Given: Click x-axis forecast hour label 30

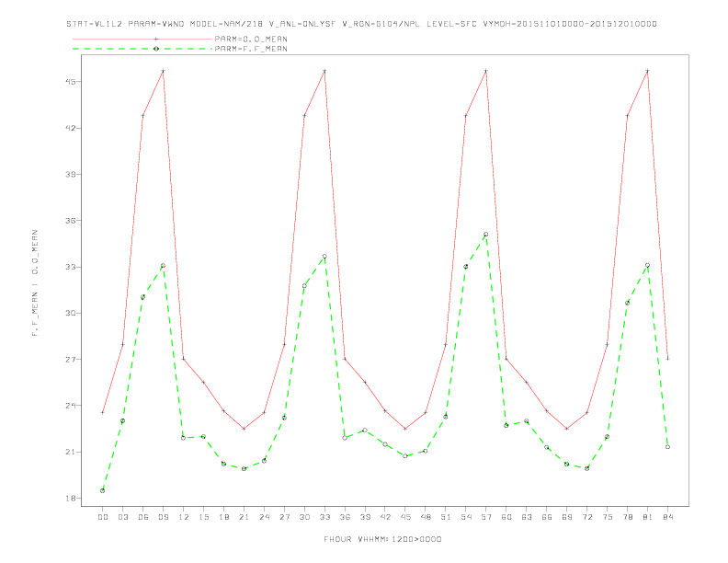Looking at the screenshot, I should pyautogui.click(x=304, y=517).
